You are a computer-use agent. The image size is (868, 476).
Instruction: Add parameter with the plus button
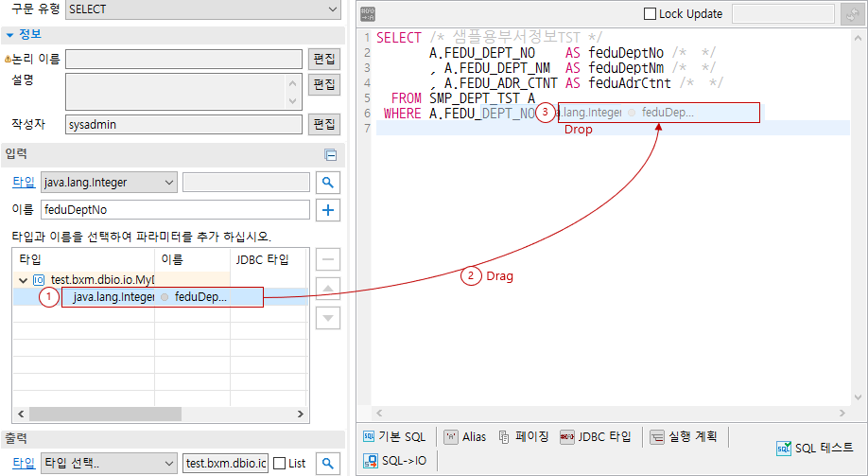[328, 210]
